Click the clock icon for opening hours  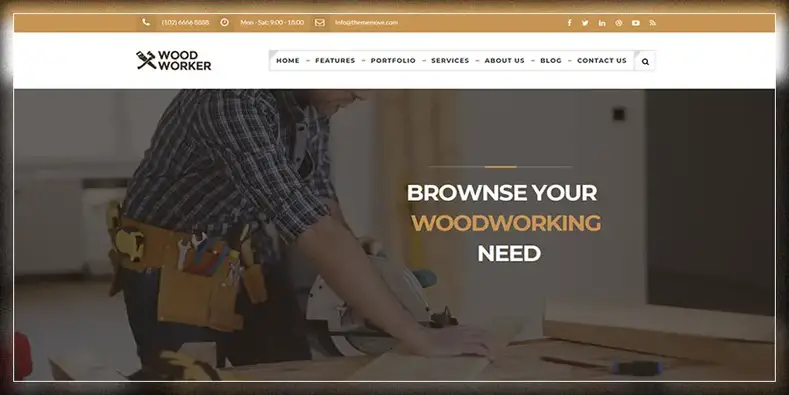coord(224,22)
